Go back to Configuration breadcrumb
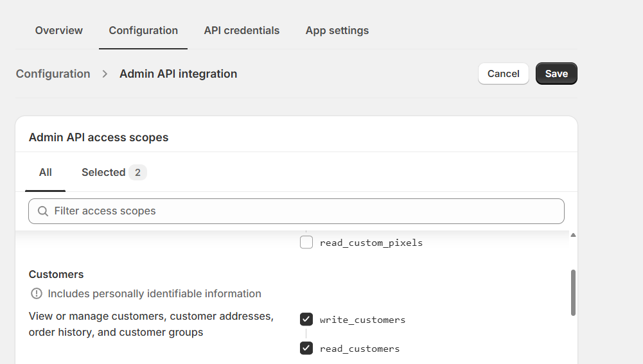Screen dimensions: 643x364 [x=53, y=74]
